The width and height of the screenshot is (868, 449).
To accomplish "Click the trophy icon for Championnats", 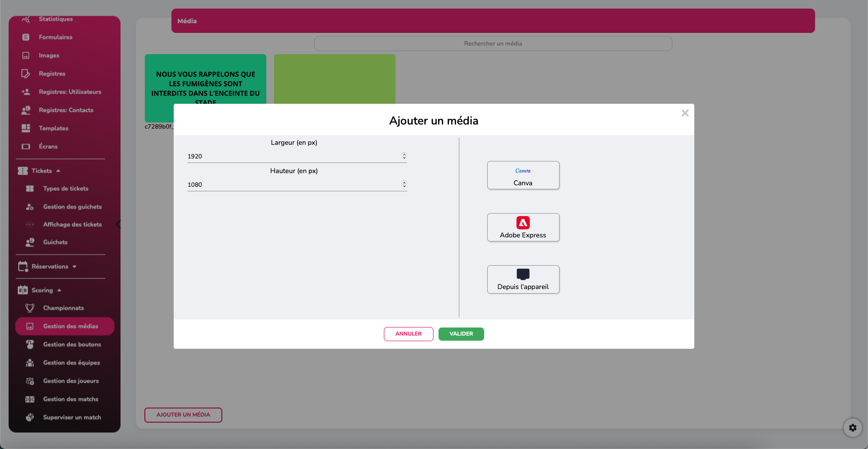I will tap(30, 308).
